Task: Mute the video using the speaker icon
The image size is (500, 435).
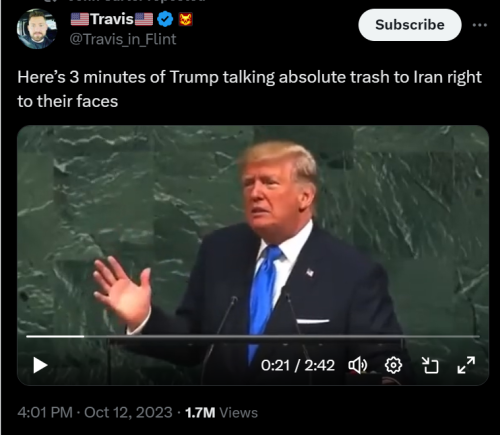Action: (x=358, y=365)
